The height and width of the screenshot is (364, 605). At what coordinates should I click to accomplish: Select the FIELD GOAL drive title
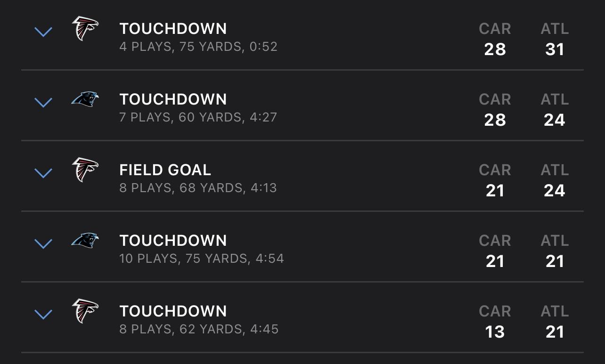click(165, 170)
